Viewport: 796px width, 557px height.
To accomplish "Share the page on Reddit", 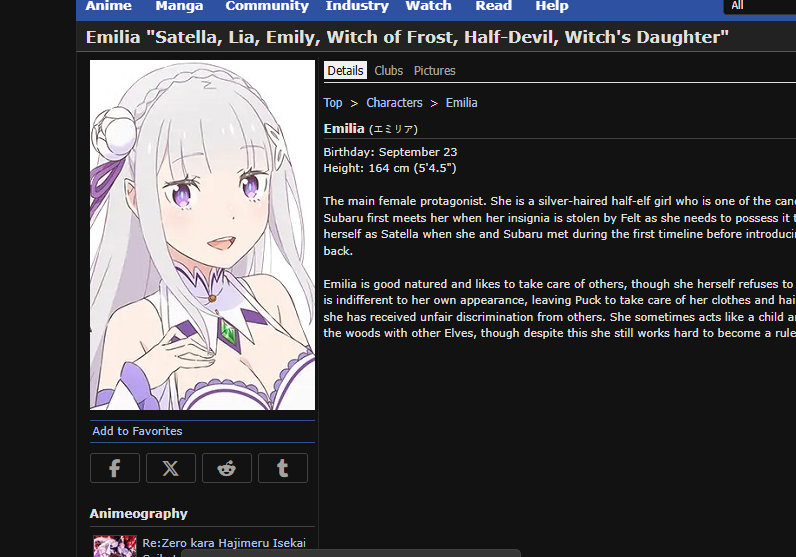I will point(226,468).
